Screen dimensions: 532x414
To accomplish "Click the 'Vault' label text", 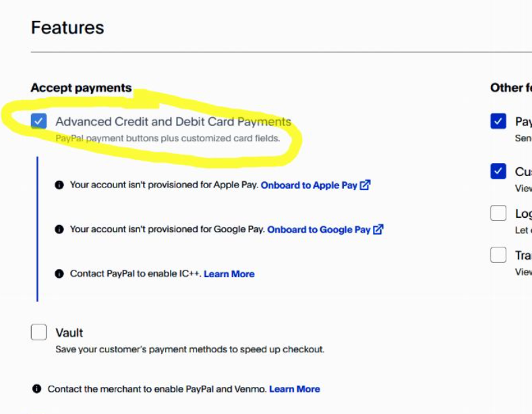I will point(69,332).
